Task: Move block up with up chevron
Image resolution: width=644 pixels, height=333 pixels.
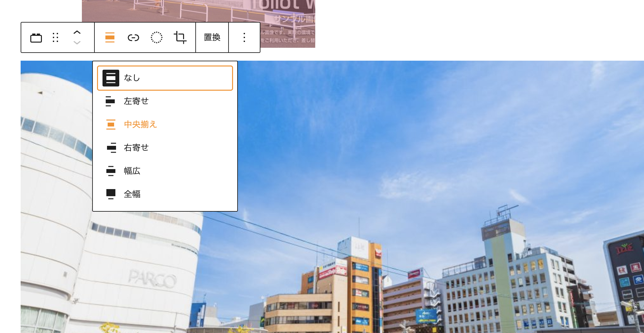Action: click(x=77, y=32)
